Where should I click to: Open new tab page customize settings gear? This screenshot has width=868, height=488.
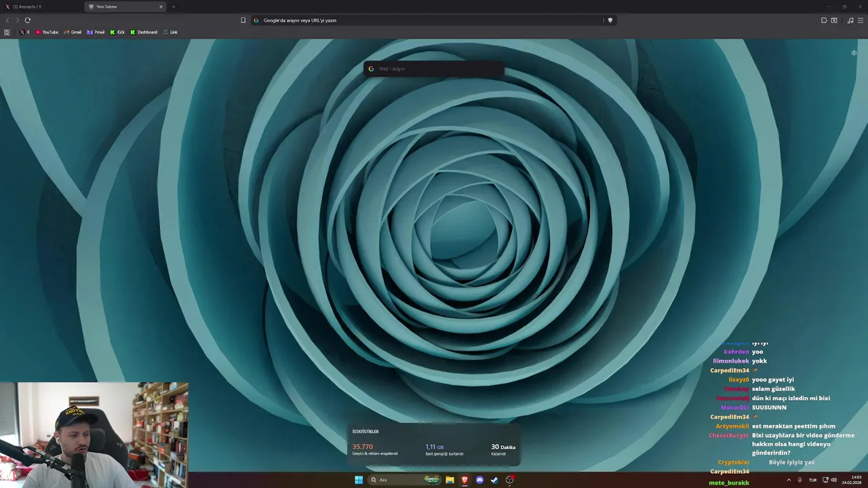point(854,52)
